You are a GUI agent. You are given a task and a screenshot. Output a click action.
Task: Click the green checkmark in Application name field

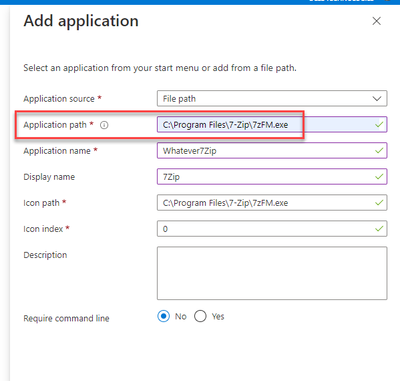(379, 151)
